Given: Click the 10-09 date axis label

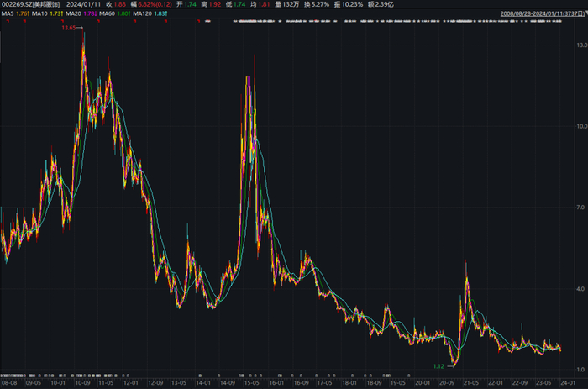Looking at the screenshot, I should click(x=82, y=383).
